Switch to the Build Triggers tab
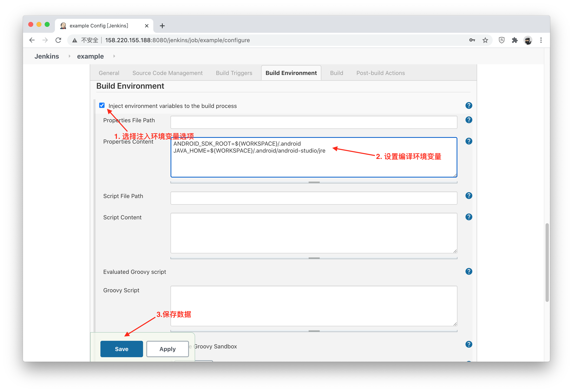The width and height of the screenshot is (573, 392). [234, 73]
